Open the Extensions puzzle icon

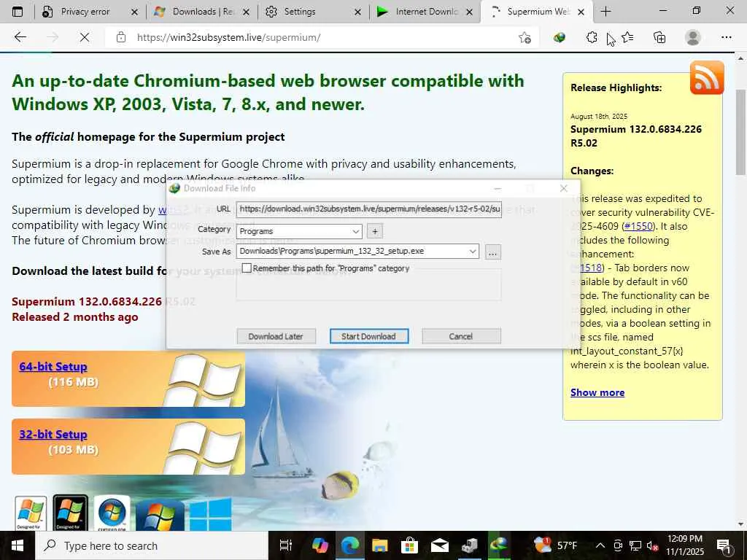[592, 37]
